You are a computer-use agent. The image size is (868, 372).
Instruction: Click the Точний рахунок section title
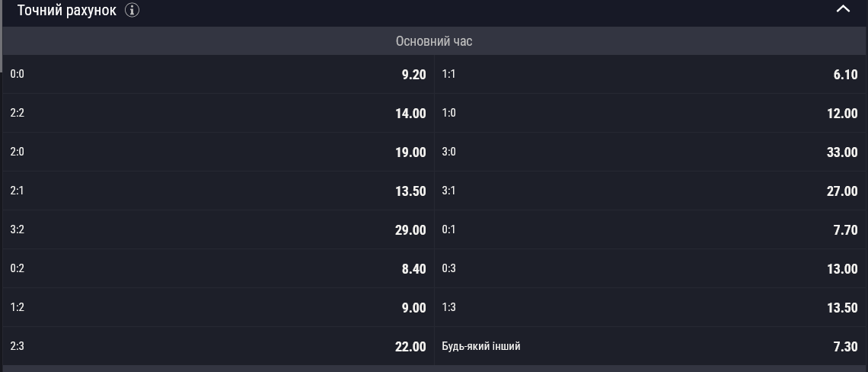[x=67, y=10]
